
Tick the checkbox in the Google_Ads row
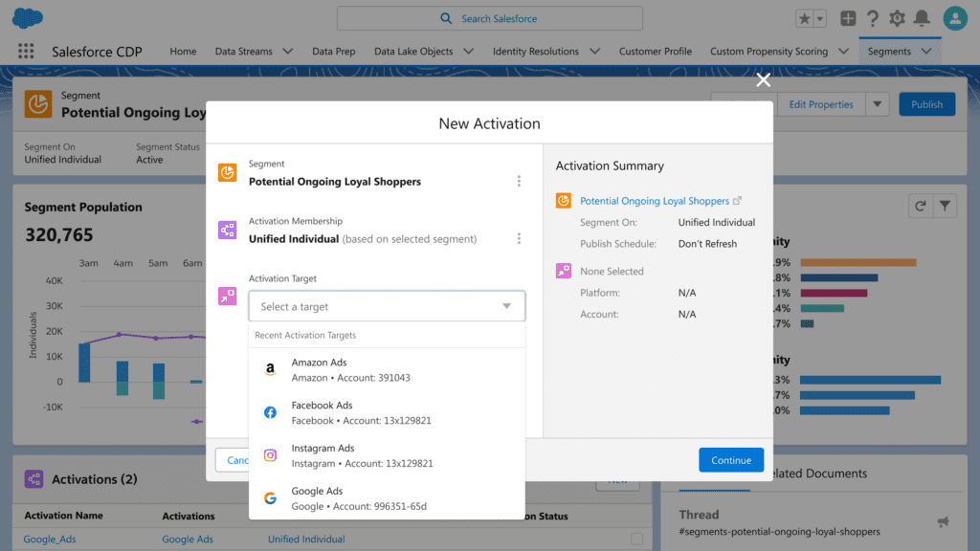636,539
